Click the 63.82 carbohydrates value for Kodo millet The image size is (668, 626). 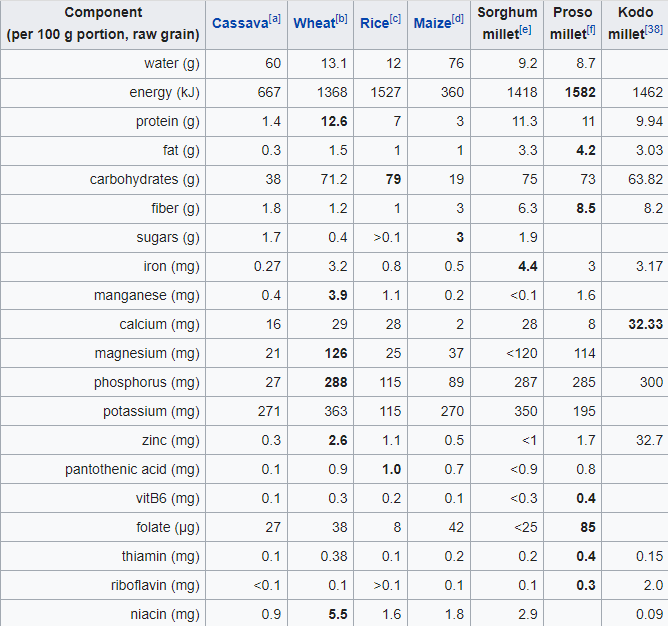[645, 179]
